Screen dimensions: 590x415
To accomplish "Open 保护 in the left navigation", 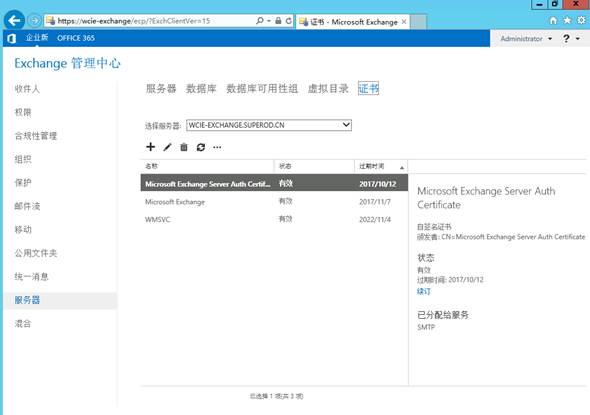I will pos(23,182).
